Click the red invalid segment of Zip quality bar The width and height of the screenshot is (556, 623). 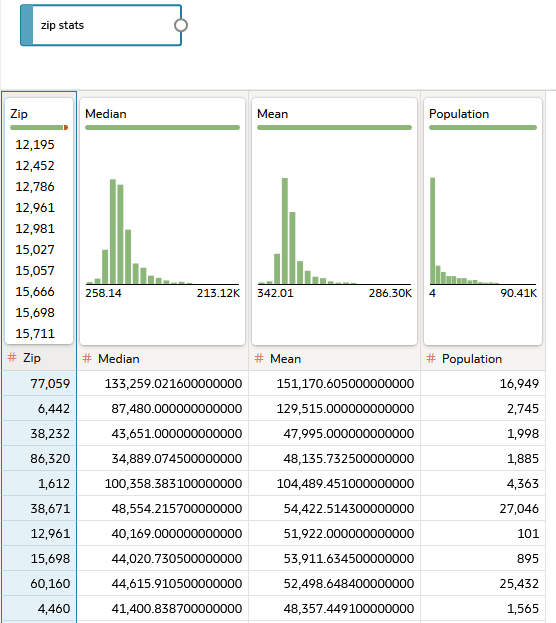point(66,128)
